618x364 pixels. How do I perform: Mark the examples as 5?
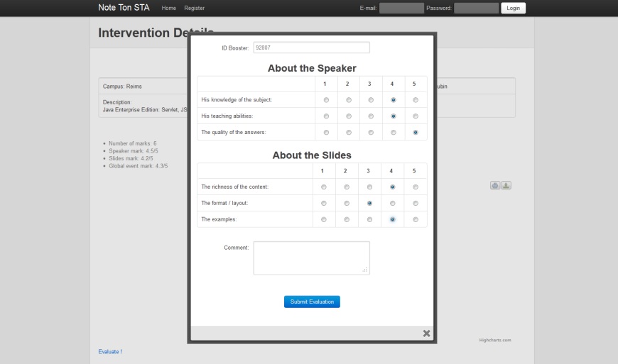click(416, 219)
